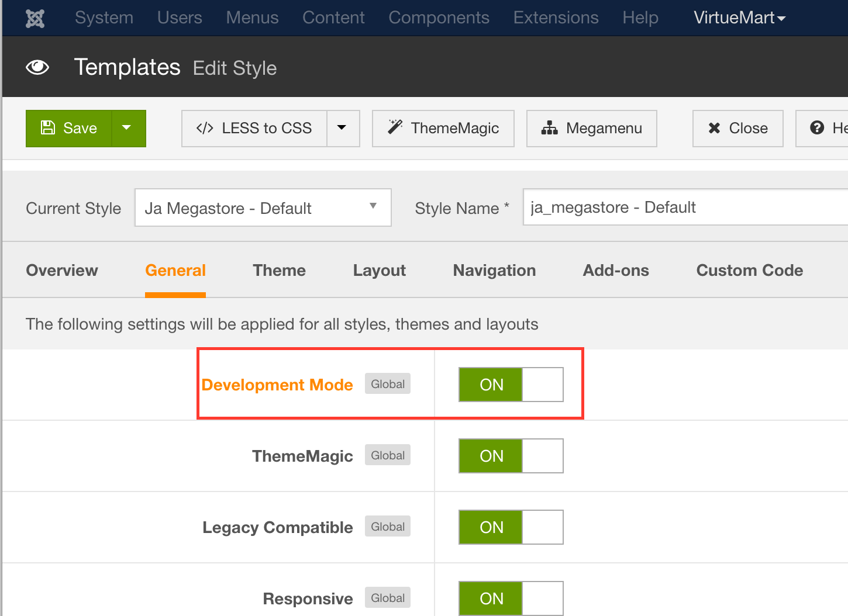Compile LESS to CSS

[x=254, y=128]
